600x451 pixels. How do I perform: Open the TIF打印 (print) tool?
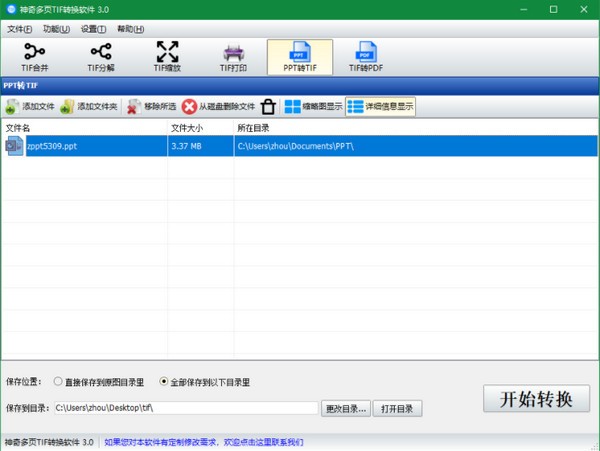(233, 57)
